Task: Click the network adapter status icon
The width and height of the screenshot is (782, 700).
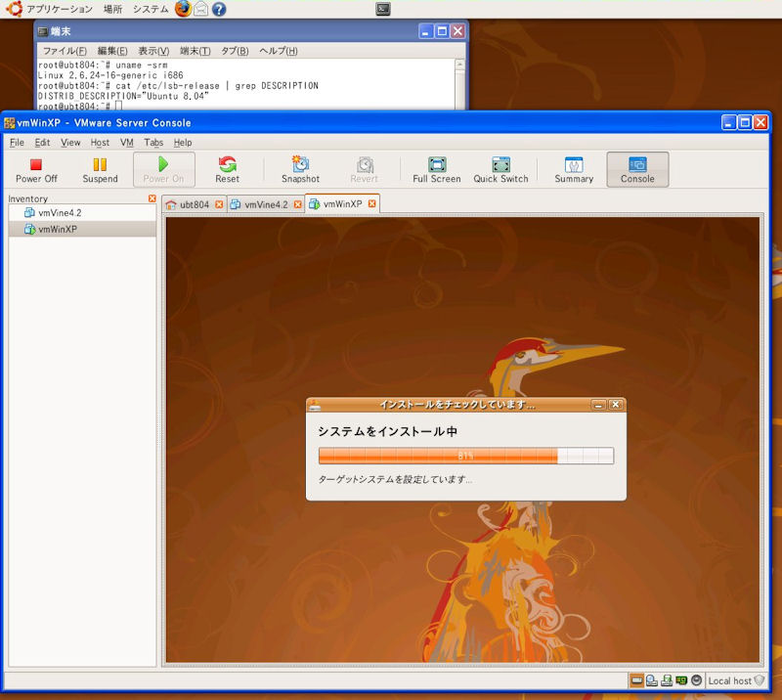Action: 681,680
